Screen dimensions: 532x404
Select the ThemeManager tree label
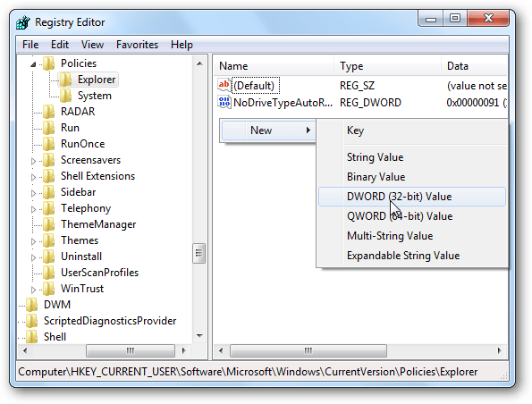point(98,224)
